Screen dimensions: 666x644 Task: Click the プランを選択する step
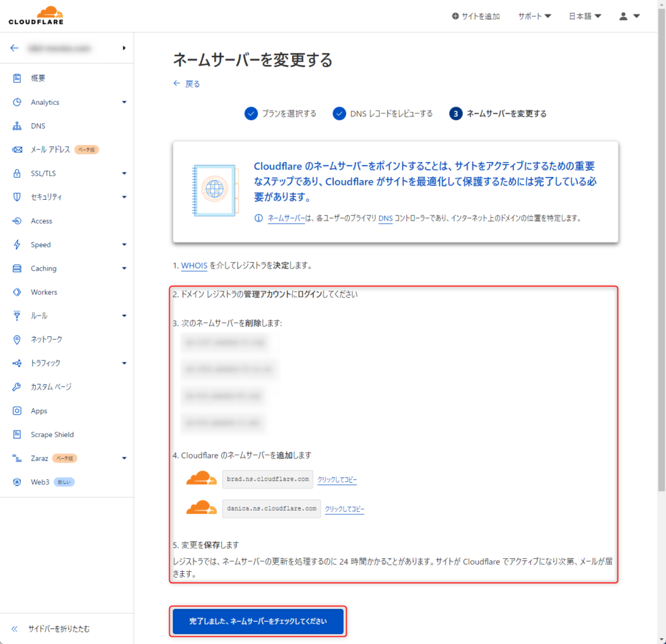coord(280,113)
